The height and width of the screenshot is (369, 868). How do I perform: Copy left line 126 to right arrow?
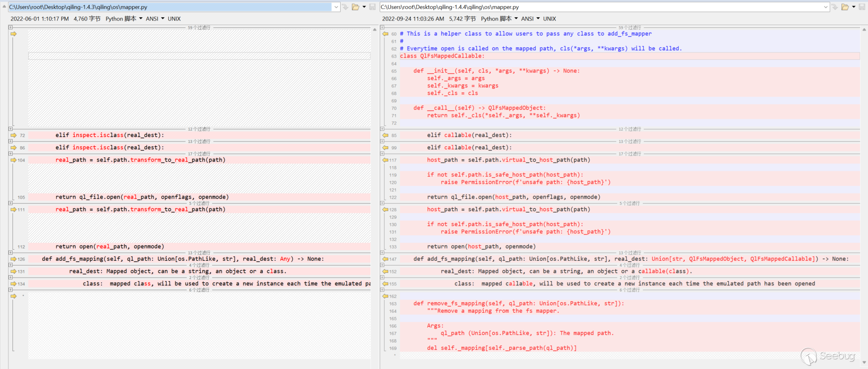(x=13, y=259)
